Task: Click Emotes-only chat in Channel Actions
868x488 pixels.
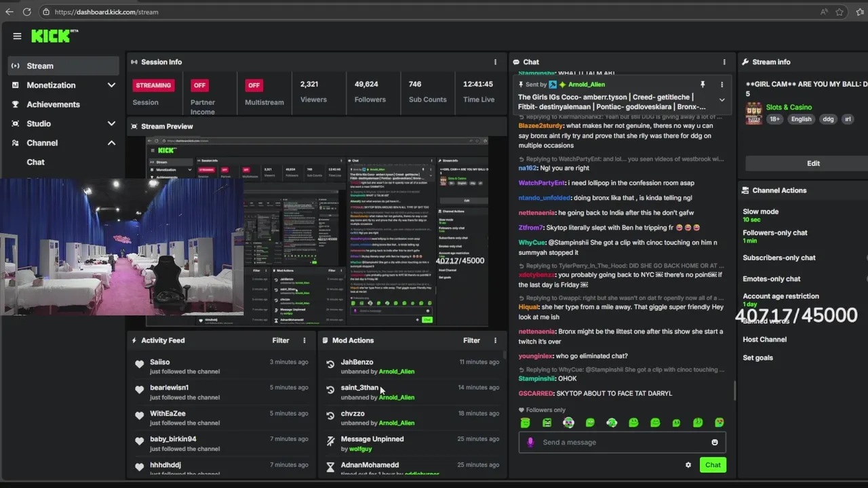Action: (x=772, y=279)
